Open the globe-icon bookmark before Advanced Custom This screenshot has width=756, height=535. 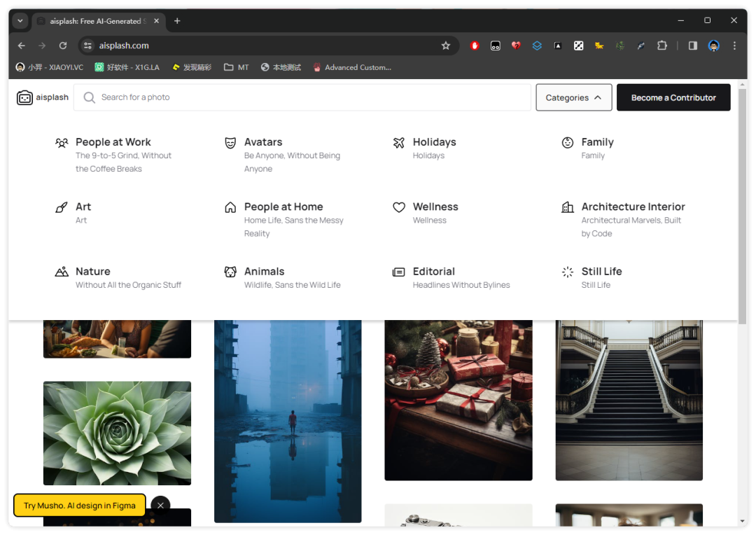click(x=281, y=67)
